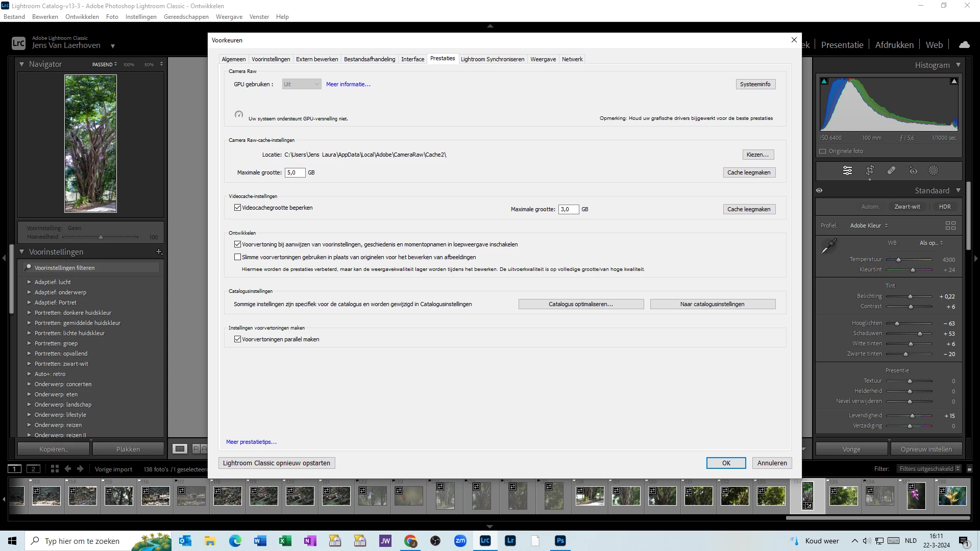Open the profile browser grid icon
980x551 pixels.
coord(950,226)
